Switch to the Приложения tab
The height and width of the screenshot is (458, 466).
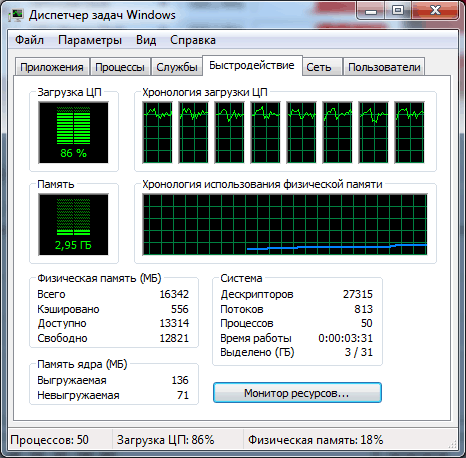(52, 67)
